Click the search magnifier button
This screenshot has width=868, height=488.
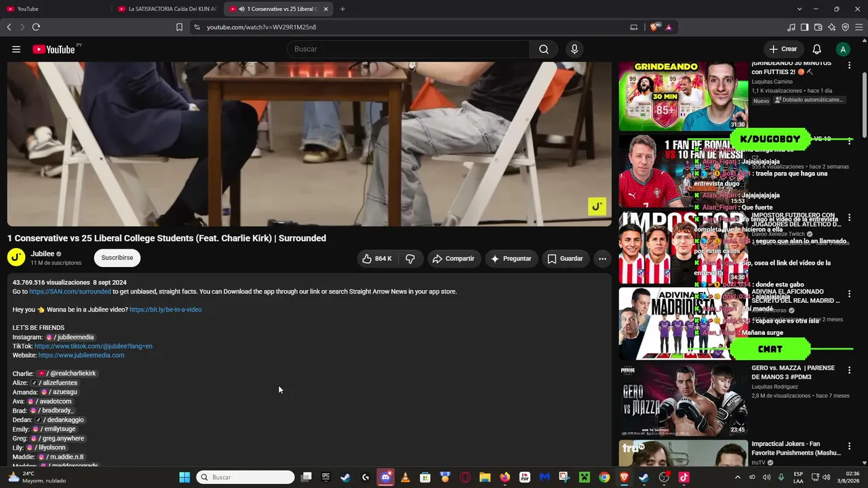coord(544,49)
